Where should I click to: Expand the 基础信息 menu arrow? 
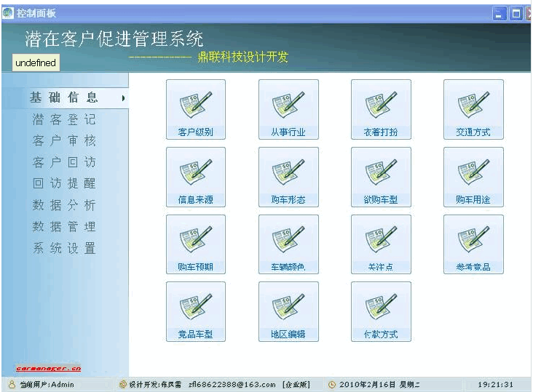[123, 98]
